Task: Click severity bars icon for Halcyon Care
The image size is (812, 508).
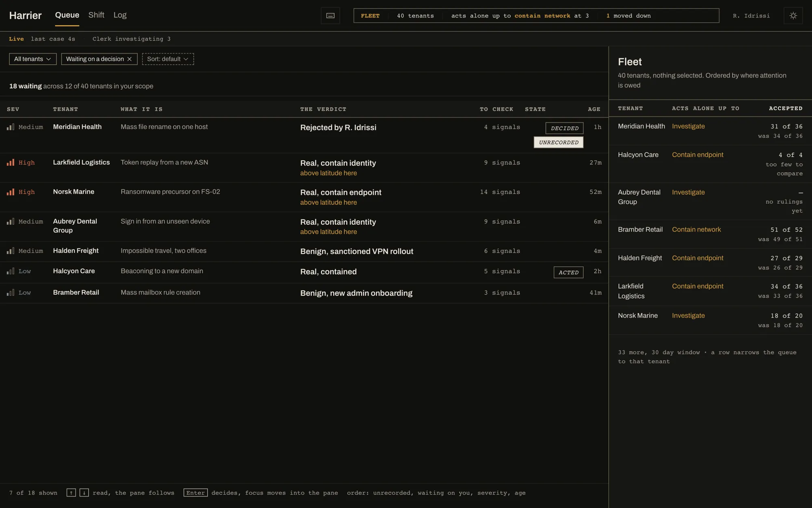Action: 11,271
